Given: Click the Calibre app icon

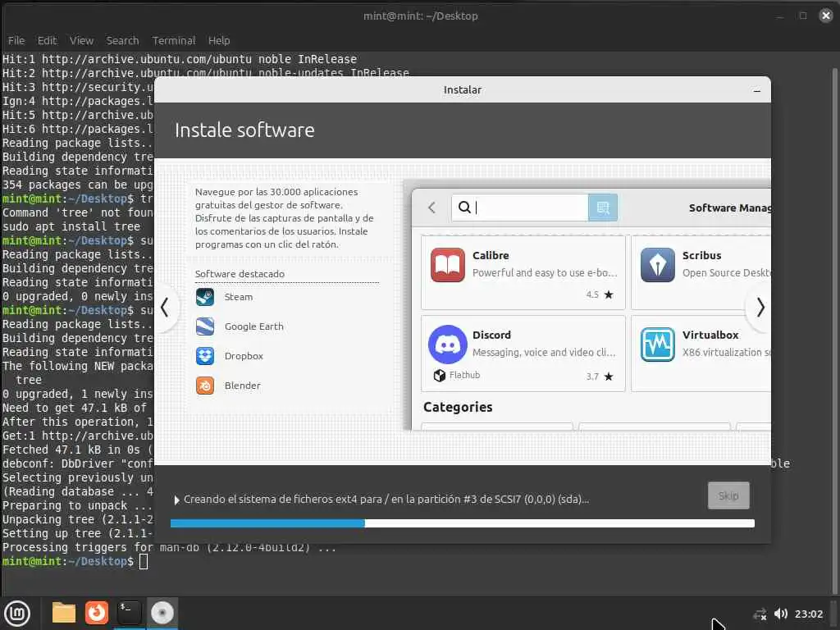Looking at the screenshot, I should pos(447,265).
